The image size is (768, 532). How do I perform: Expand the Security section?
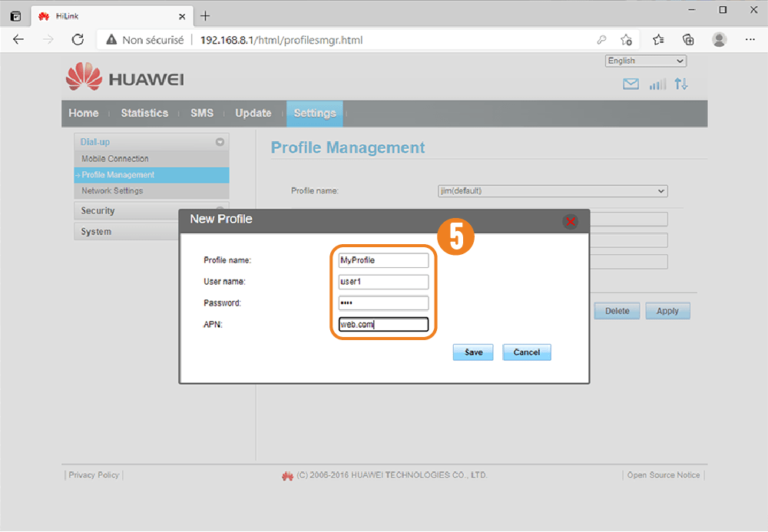127,211
